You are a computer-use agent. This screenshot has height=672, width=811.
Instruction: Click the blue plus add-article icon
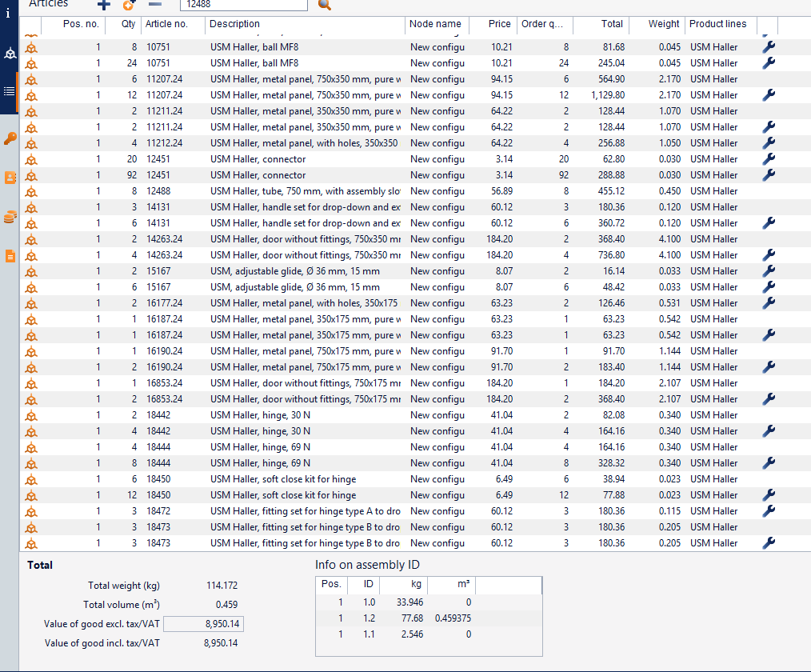pyautogui.click(x=104, y=5)
